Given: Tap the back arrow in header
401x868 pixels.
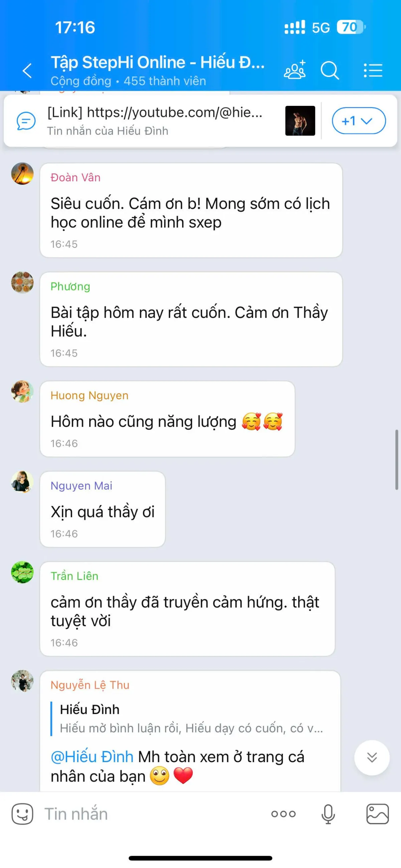Looking at the screenshot, I should tap(27, 71).
